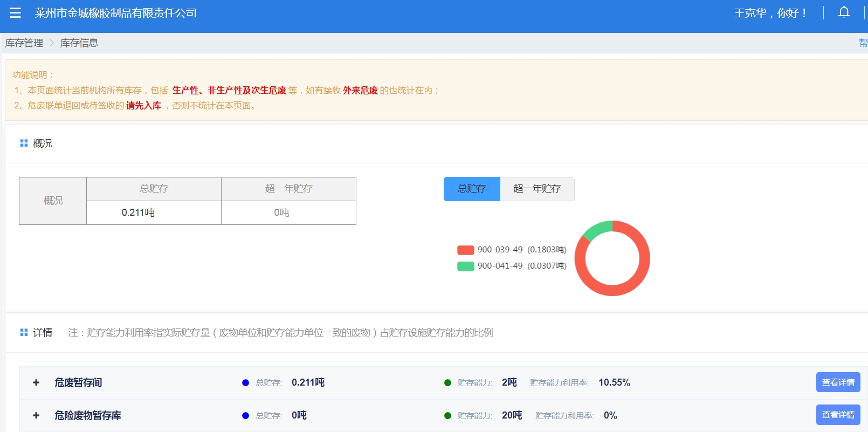
Task: Expand the 危废暂存间 row
Action: pyautogui.click(x=36, y=382)
